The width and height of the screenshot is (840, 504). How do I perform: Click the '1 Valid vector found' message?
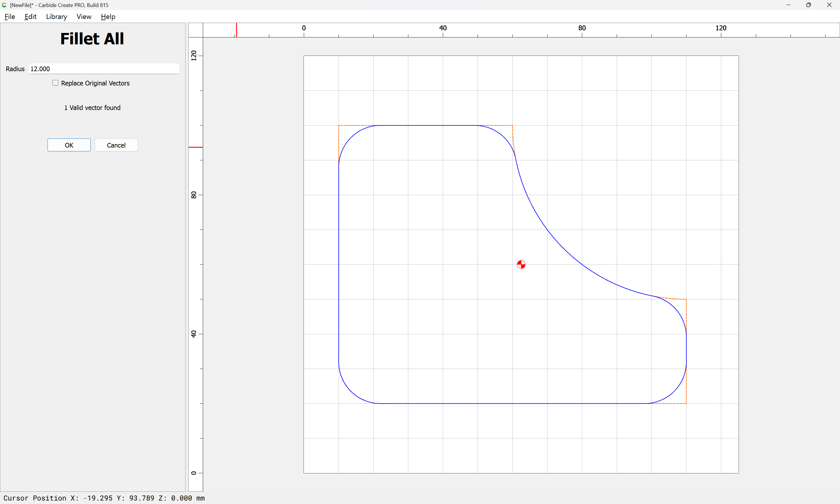(92, 108)
